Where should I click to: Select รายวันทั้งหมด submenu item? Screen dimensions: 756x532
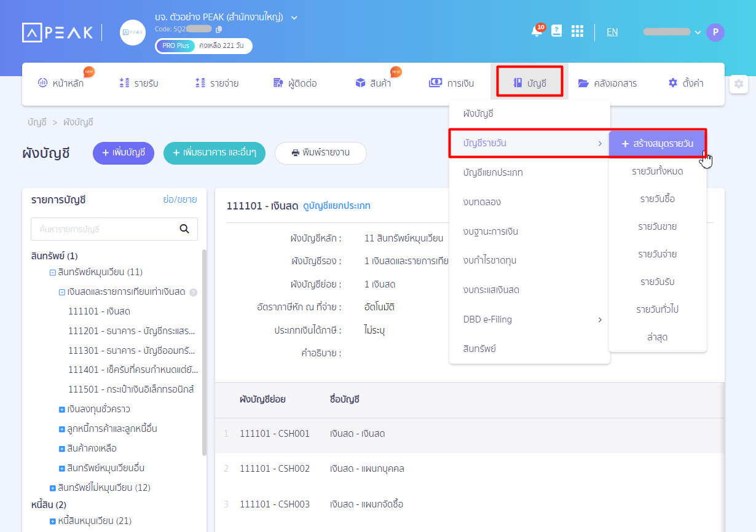(x=658, y=171)
